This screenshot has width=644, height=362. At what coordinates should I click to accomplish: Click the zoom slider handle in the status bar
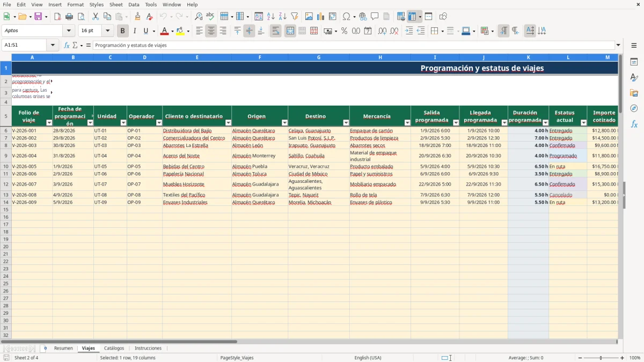tap(601, 358)
